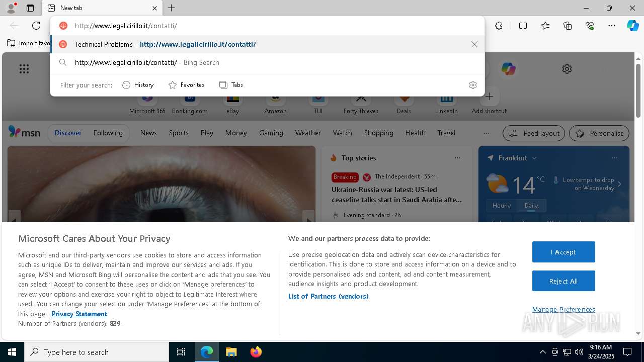Image resolution: width=644 pixels, height=362 pixels.
Task: Open Deals shortcut
Action: pos(404,104)
